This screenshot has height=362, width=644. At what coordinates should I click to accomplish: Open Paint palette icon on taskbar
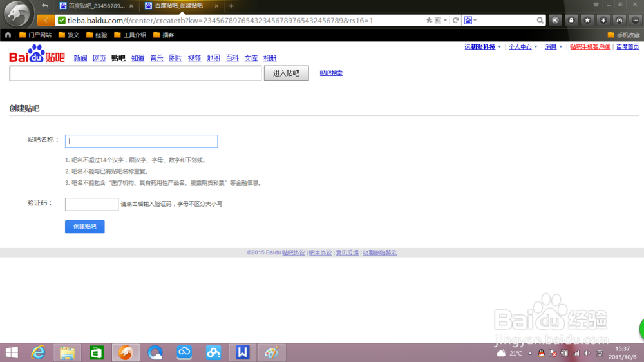[272, 352]
